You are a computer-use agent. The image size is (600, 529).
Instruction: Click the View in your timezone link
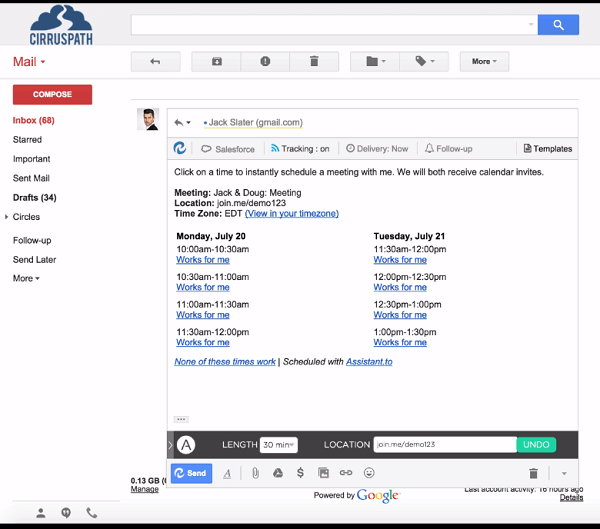tap(291, 213)
